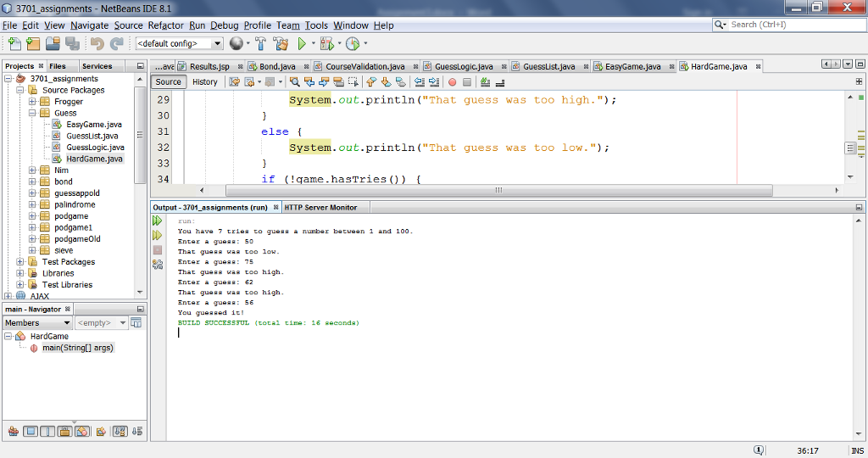Toggle Show Fields in Navigator footer

[31, 432]
